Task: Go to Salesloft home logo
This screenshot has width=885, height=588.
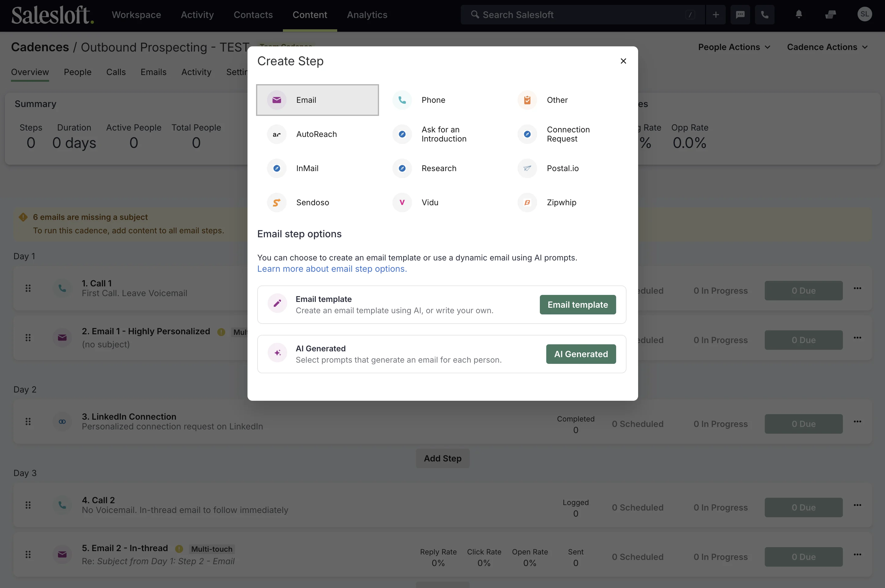Action: (x=52, y=15)
